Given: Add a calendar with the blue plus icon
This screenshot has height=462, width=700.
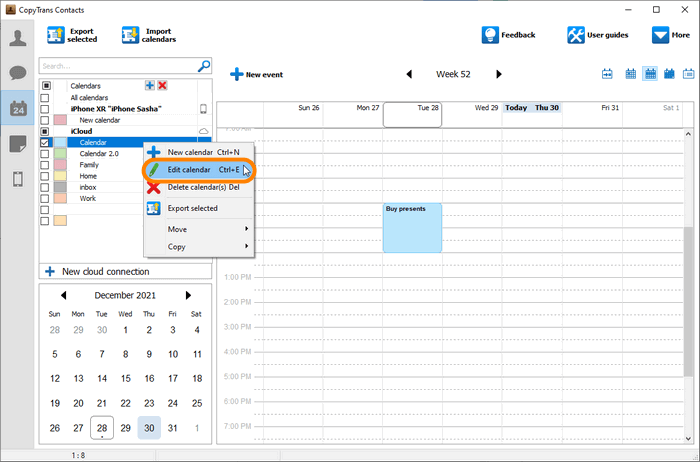Looking at the screenshot, I should point(150,85).
